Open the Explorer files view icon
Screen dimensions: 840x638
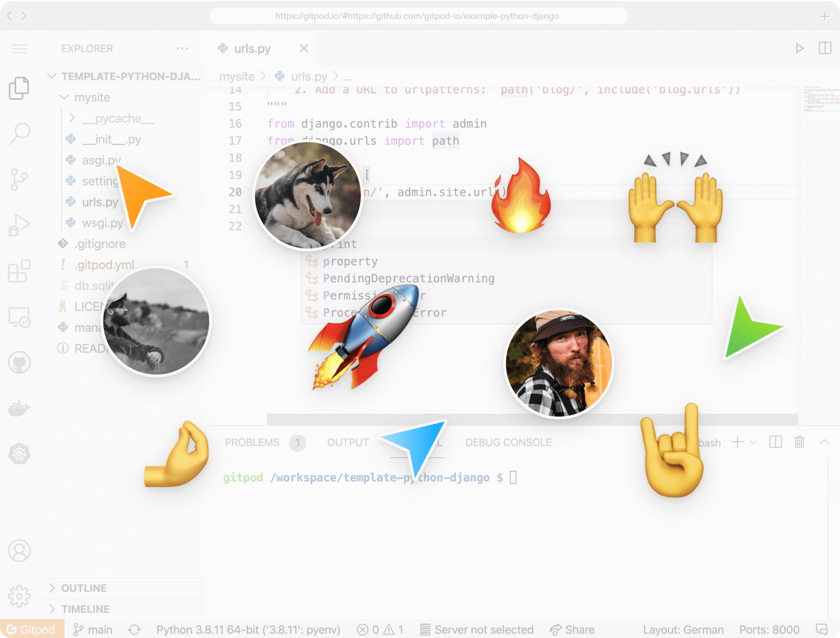point(19,89)
